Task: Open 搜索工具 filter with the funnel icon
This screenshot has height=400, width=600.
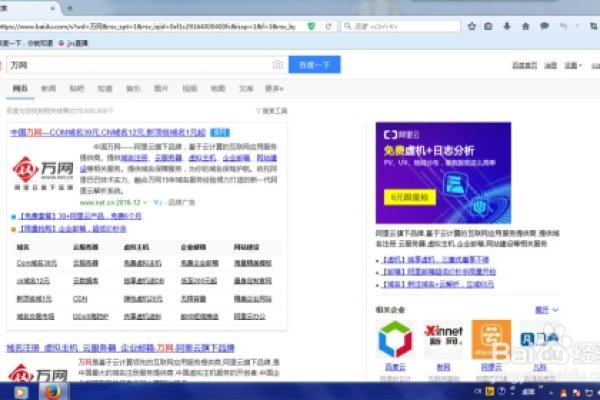Action: click(271, 111)
